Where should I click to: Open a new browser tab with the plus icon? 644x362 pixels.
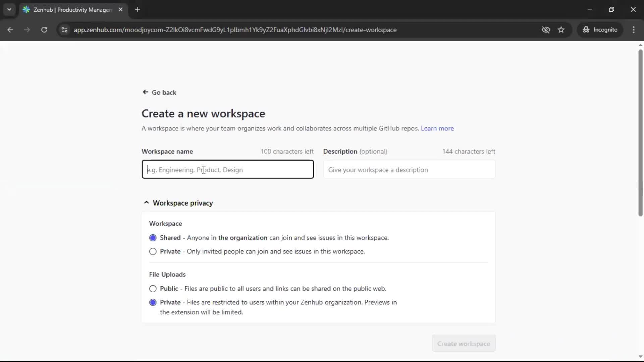pyautogui.click(x=138, y=10)
